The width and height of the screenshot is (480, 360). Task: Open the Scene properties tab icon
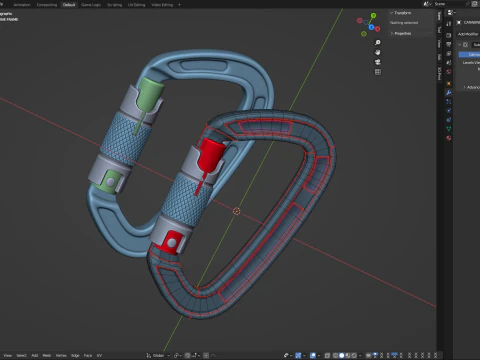pos(449,62)
